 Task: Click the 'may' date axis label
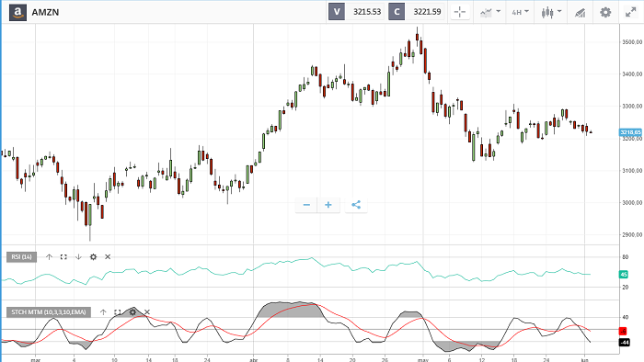click(x=423, y=360)
